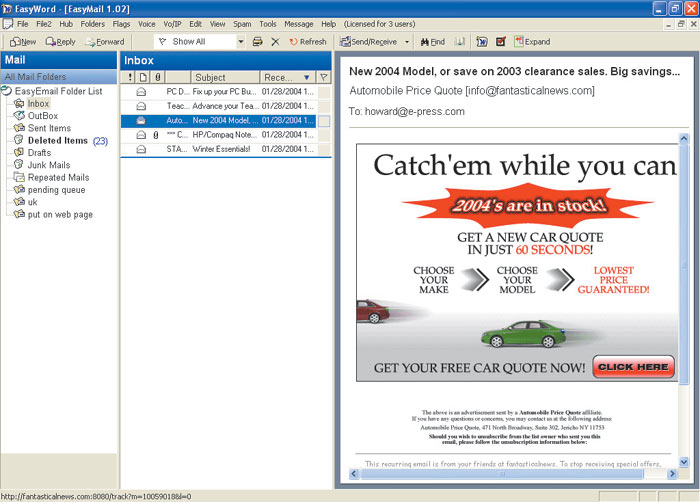Select the Junk Mails folder
Image resolution: width=700 pixels, height=502 pixels.
click(49, 165)
